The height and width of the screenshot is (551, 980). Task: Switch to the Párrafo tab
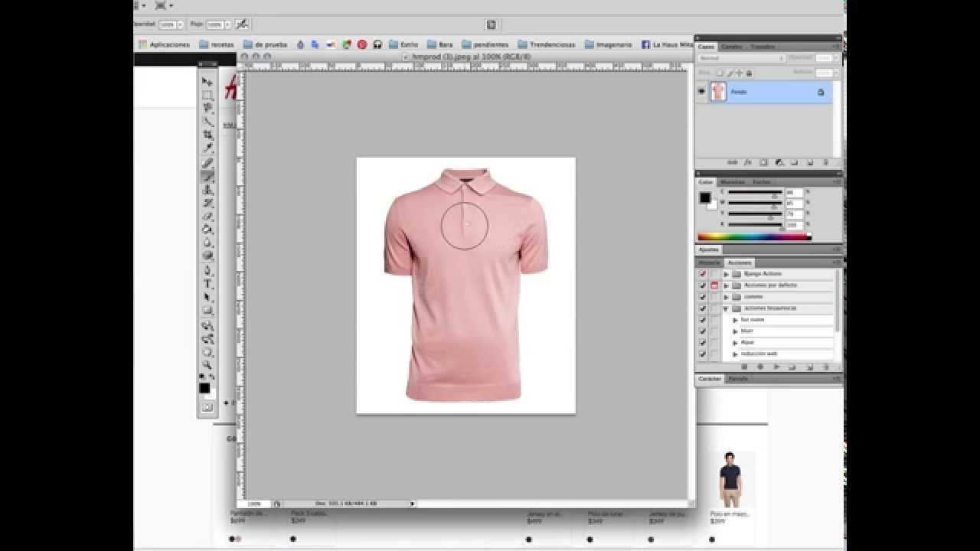[738, 379]
